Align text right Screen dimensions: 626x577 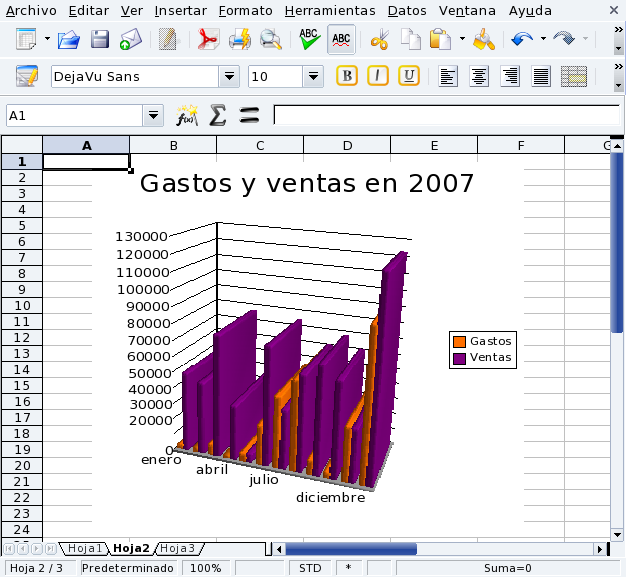[x=510, y=76]
